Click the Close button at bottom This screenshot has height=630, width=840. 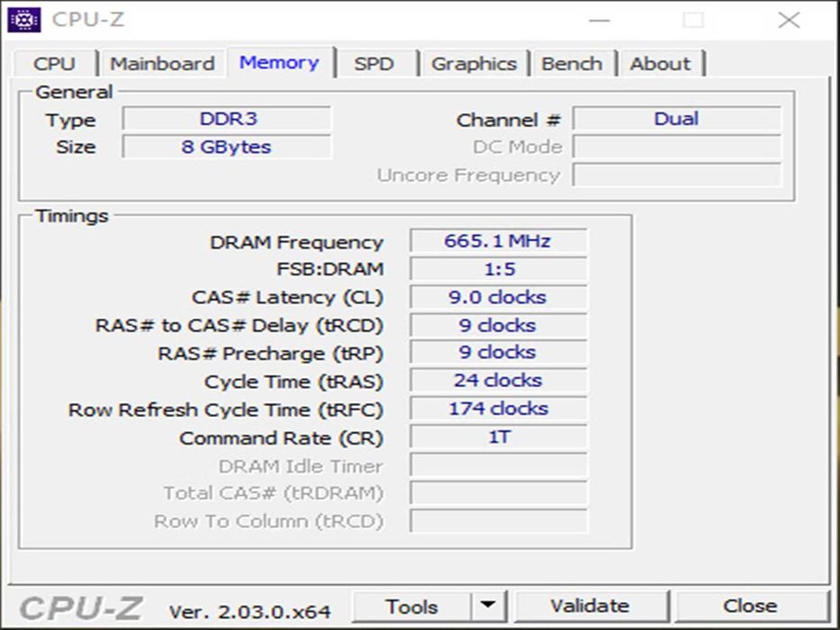[x=750, y=606]
